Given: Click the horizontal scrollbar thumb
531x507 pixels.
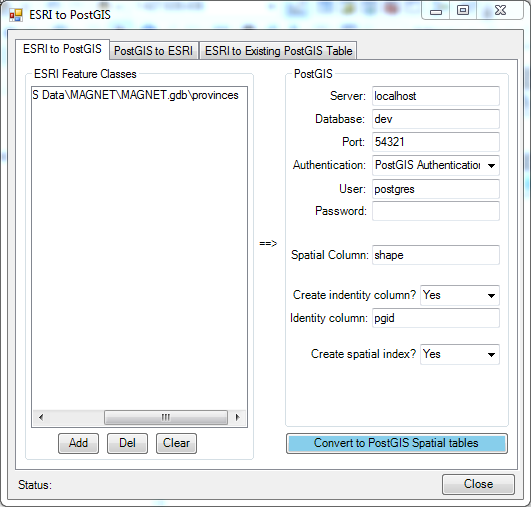Looking at the screenshot, I should (166, 417).
